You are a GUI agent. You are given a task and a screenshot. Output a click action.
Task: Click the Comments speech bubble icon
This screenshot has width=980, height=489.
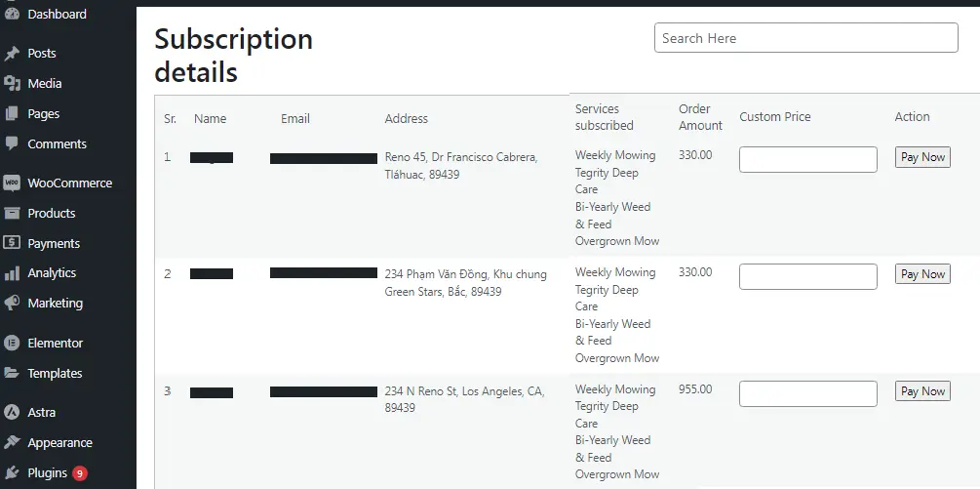(12, 143)
